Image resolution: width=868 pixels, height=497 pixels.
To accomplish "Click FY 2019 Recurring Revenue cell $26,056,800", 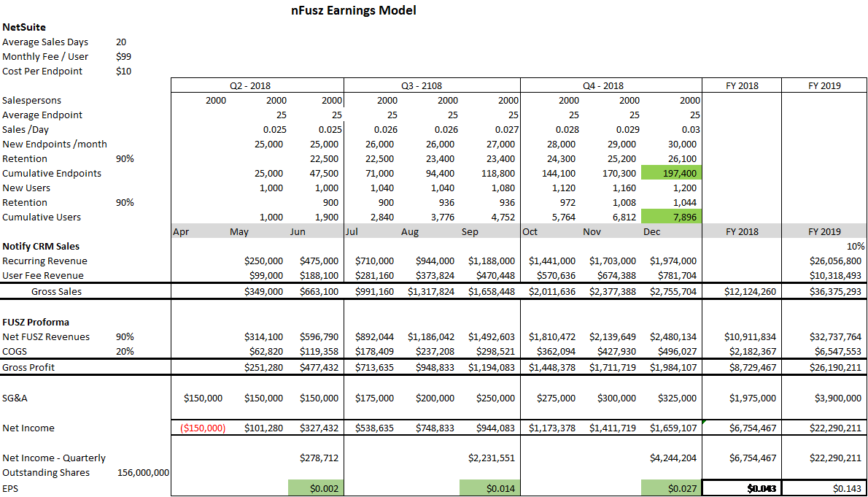I will [824, 261].
